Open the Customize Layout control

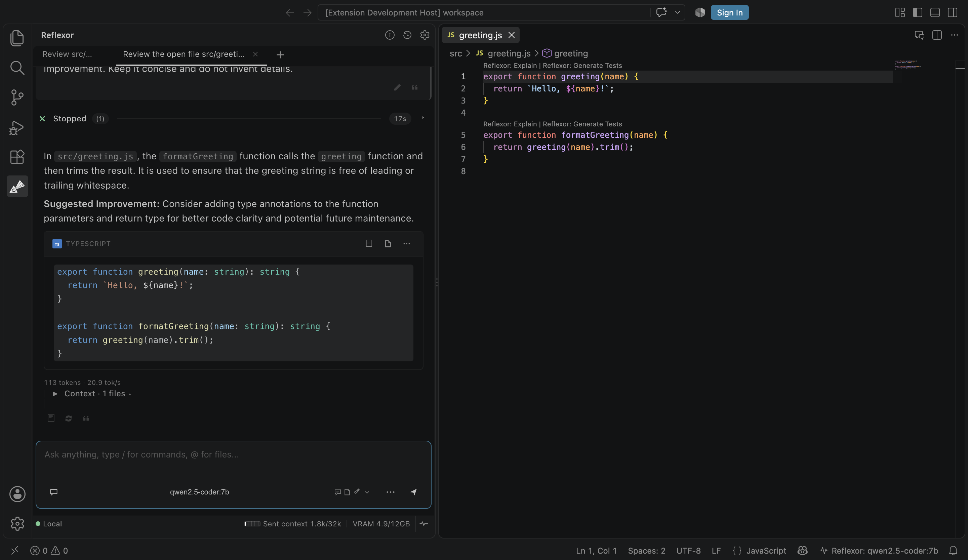tap(900, 12)
